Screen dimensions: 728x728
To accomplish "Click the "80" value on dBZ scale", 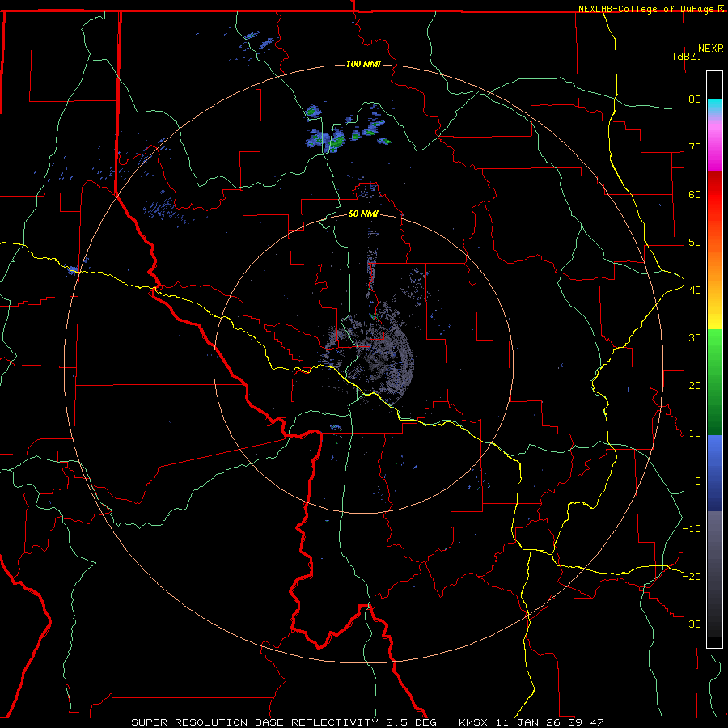I will tap(695, 99).
